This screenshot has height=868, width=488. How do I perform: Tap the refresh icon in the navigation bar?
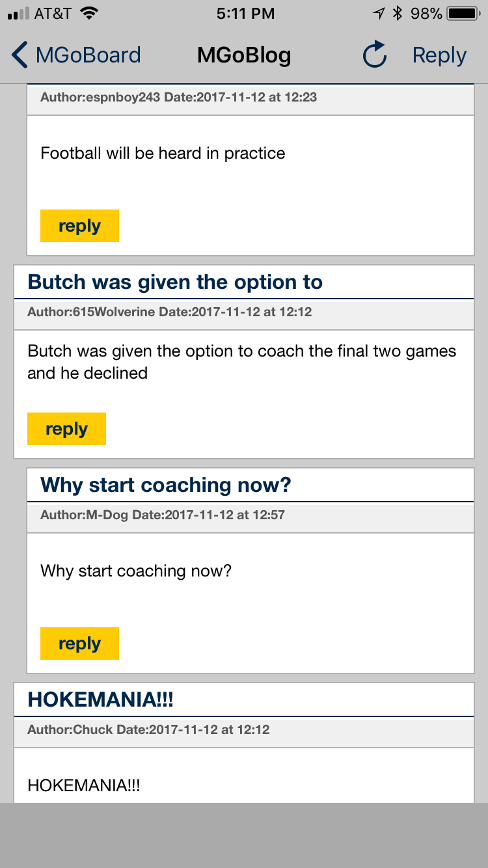pos(375,55)
